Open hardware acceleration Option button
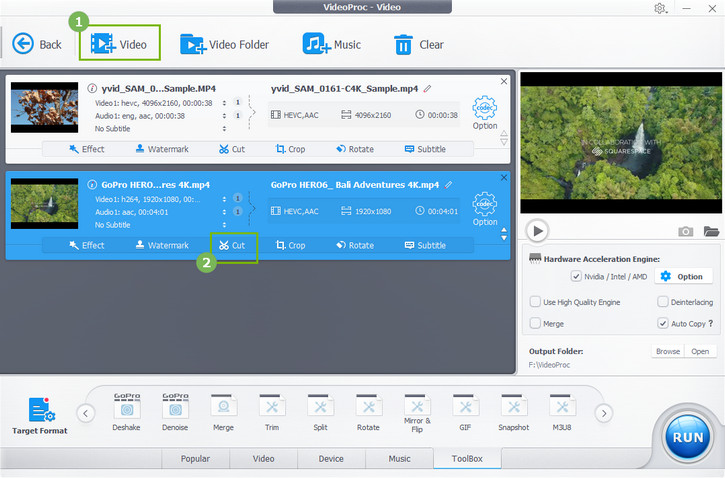This screenshot has height=478, width=725. [683, 276]
